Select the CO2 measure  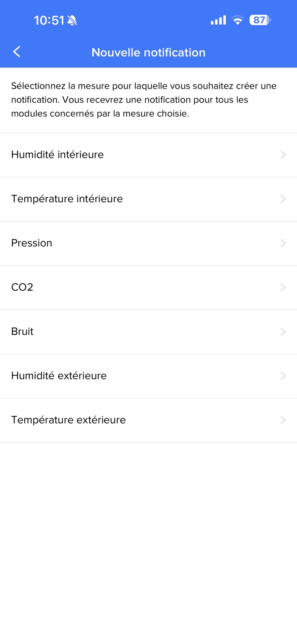(22, 287)
